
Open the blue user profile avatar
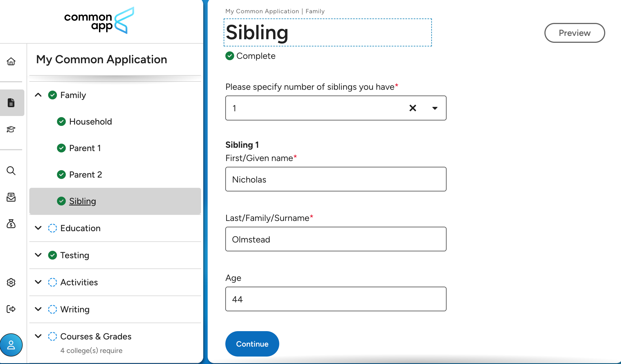pos(11,345)
